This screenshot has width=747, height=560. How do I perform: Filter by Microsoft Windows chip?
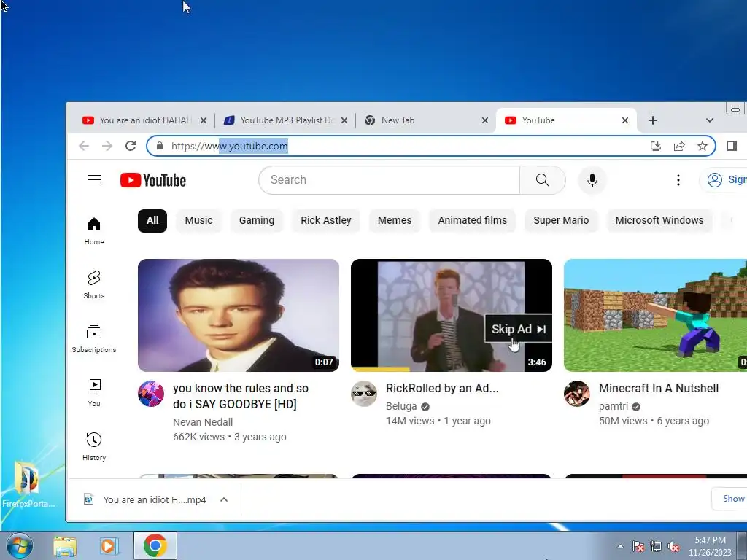pos(659,220)
